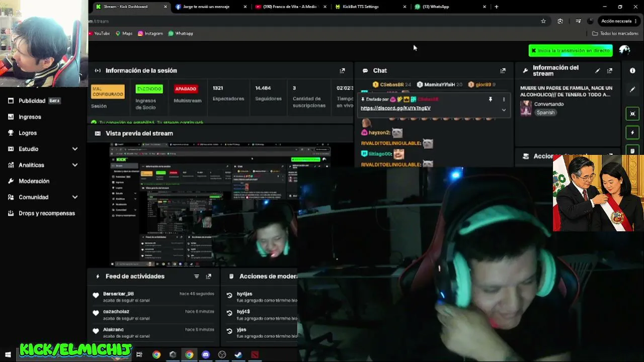Edit the stream info with pencil icon

pyautogui.click(x=598, y=70)
